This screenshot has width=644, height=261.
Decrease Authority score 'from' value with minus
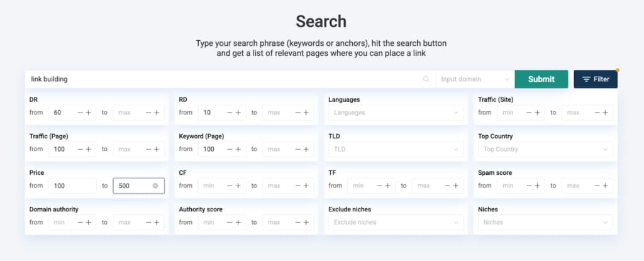point(230,222)
